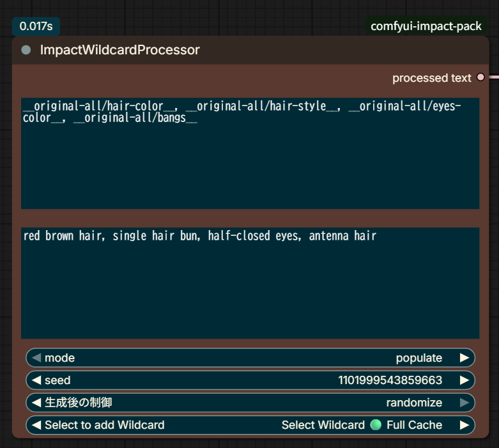Image resolution: width=499 pixels, height=448 pixels.
Task: Decrease seed with its left arrow
Action: click(x=36, y=380)
